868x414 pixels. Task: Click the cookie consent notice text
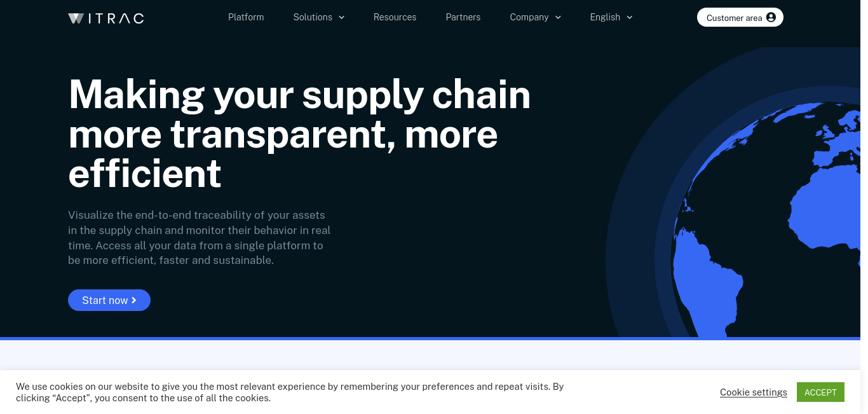coord(290,392)
